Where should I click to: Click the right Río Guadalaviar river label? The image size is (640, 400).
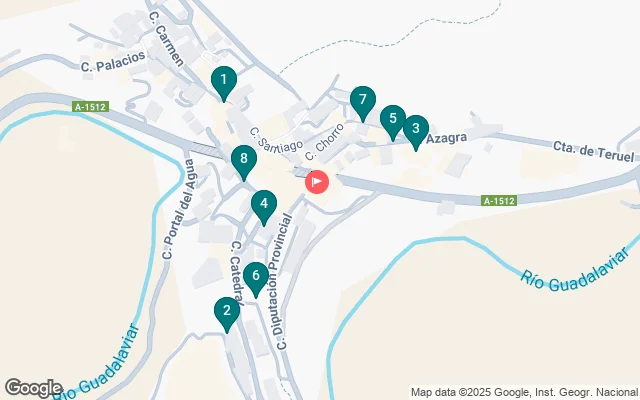tap(576, 270)
